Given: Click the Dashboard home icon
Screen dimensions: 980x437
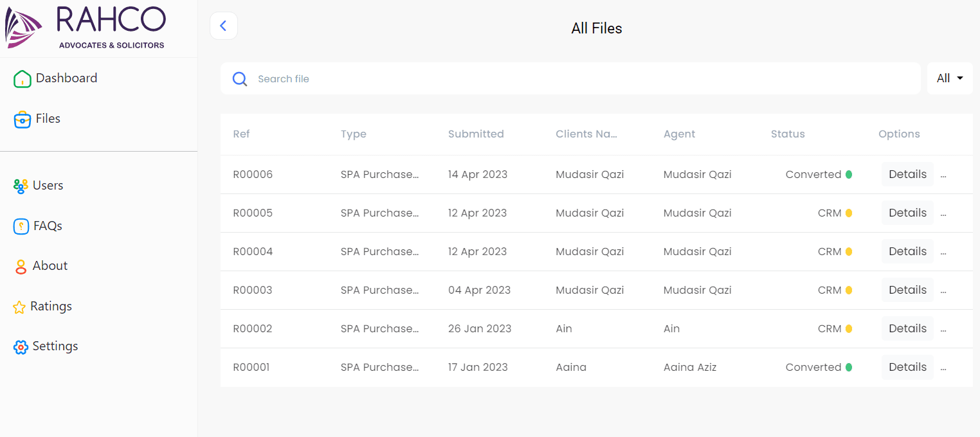Looking at the screenshot, I should pos(22,78).
